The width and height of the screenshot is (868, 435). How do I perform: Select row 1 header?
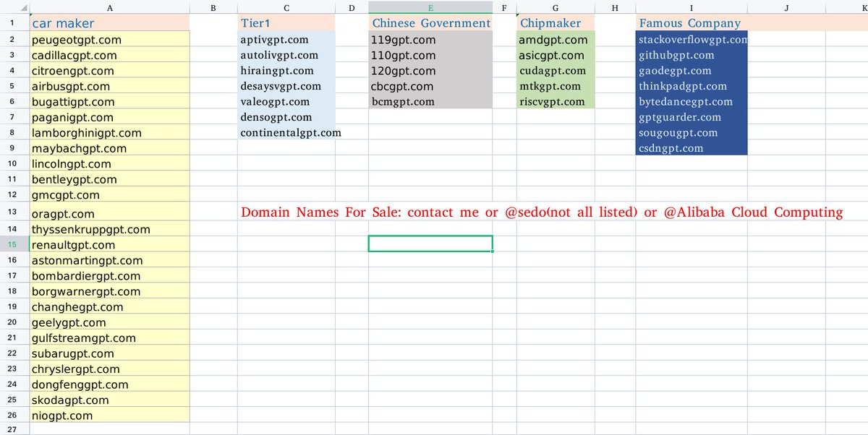(x=14, y=23)
